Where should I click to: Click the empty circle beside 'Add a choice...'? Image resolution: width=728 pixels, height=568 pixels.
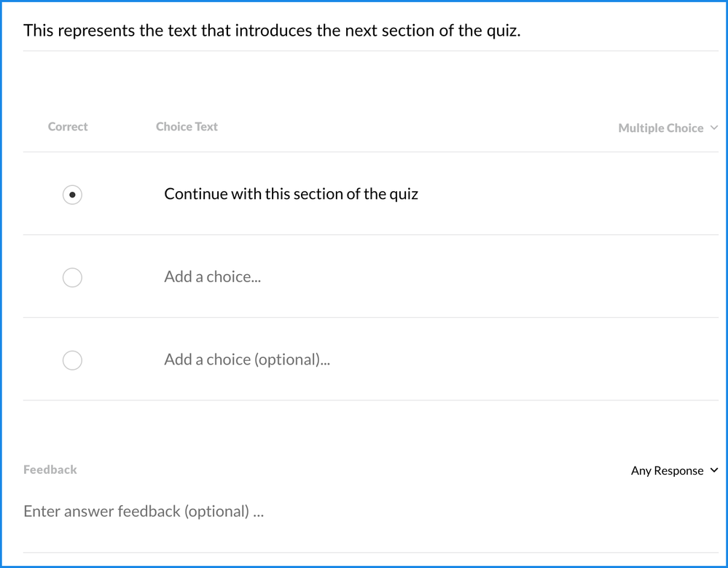click(72, 277)
